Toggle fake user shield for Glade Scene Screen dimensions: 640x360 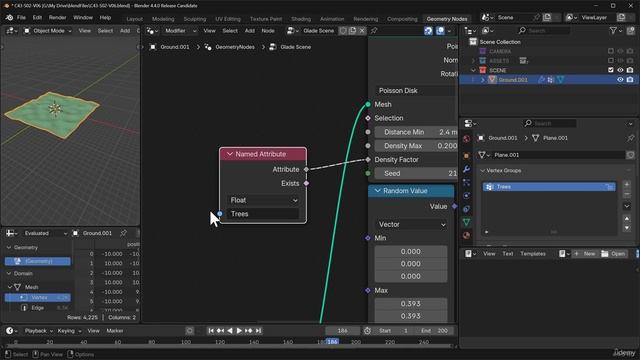[343, 31]
